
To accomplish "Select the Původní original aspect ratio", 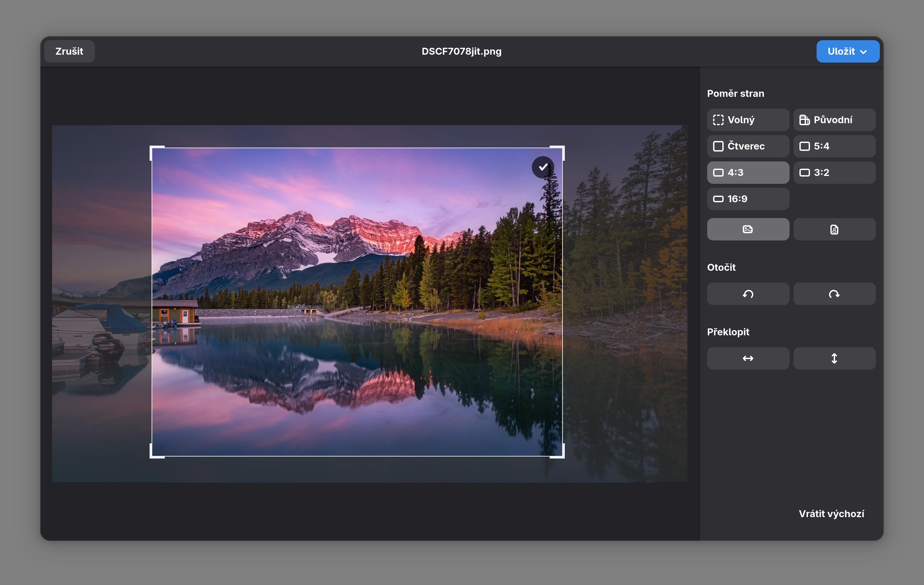I will 834,120.
